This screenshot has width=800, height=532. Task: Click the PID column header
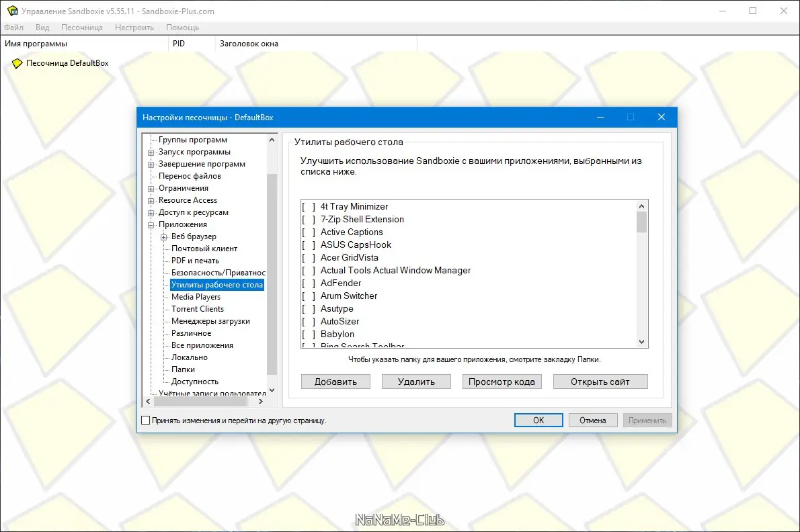tap(192, 44)
